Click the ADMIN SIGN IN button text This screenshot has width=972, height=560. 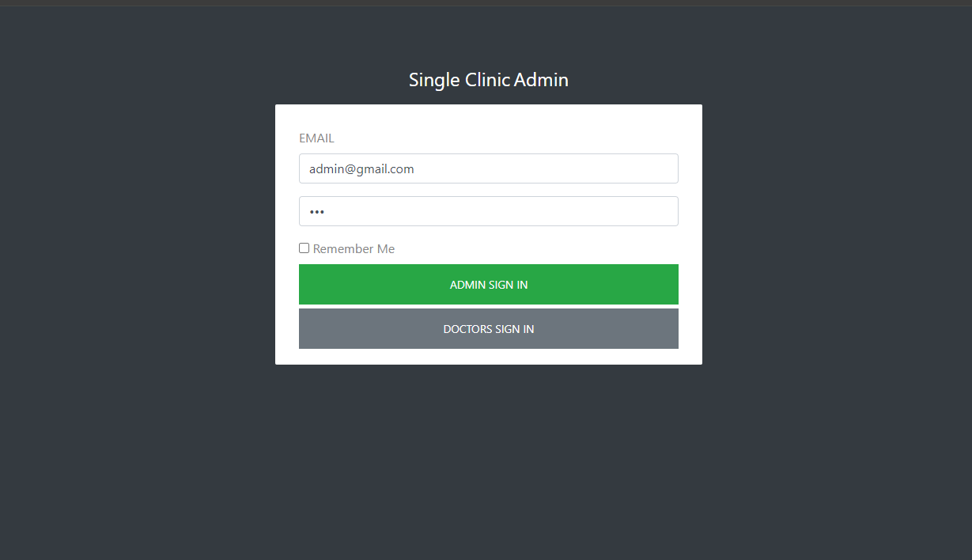click(488, 285)
